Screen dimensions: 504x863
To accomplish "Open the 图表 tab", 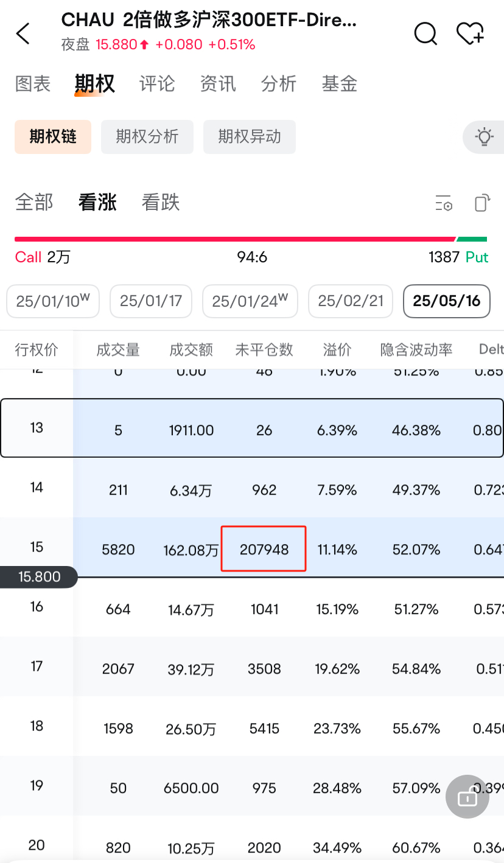I will click(33, 83).
